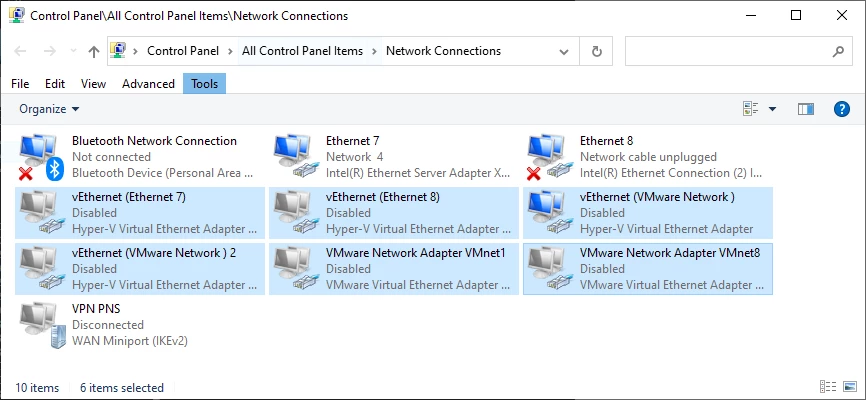Select the Ethernet 7 adapter icon
The height and width of the screenshot is (400, 866).
coord(297,157)
